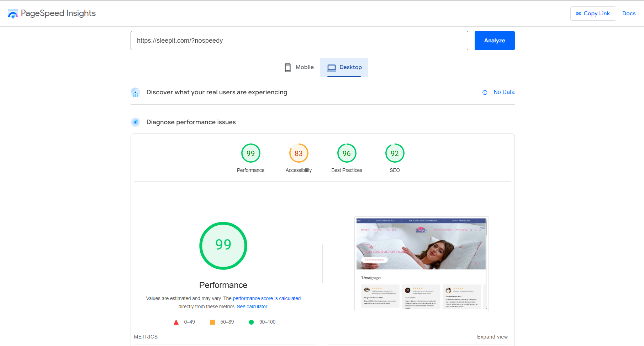
Task: Click the large 99 Performance gauge
Action: [x=223, y=246]
